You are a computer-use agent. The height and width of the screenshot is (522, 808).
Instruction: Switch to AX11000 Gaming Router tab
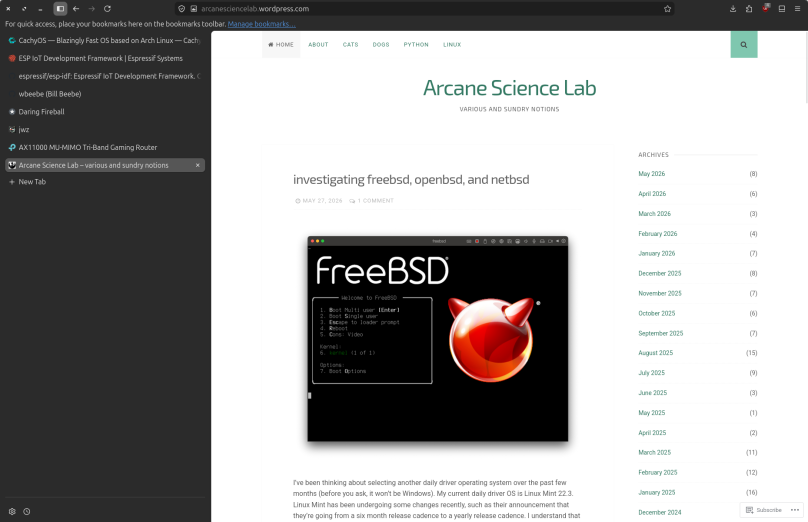(105, 147)
